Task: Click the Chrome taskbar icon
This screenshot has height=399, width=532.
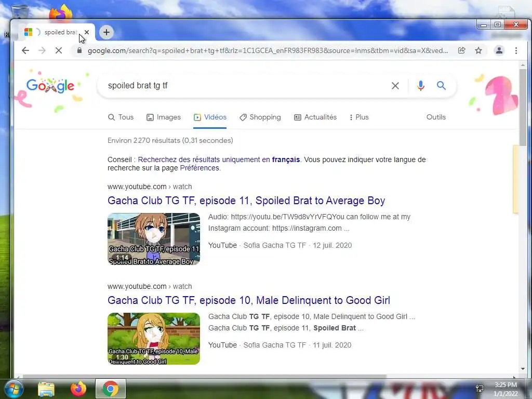Action: tap(110, 389)
